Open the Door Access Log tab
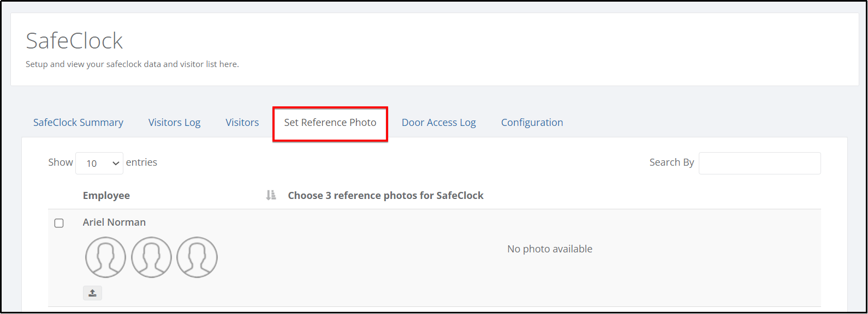The width and height of the screenshot is (868, 314). [x=439, y=123]
